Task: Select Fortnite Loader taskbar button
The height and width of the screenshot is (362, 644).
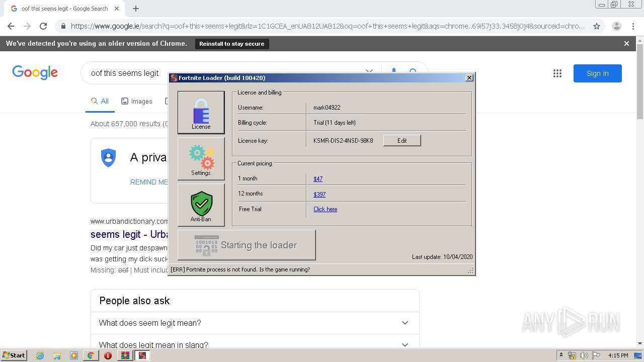Action: [x=142, y=355]
